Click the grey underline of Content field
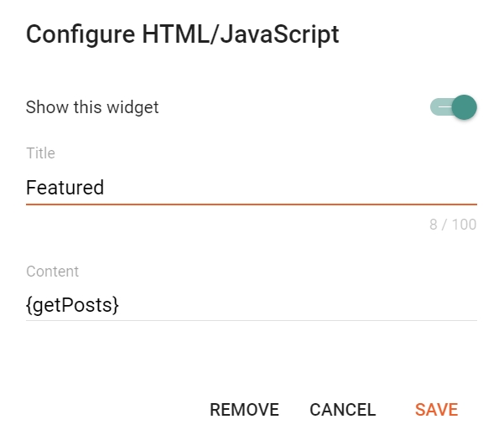The height and width of the screenshot is (440, 504). (251, 320)
